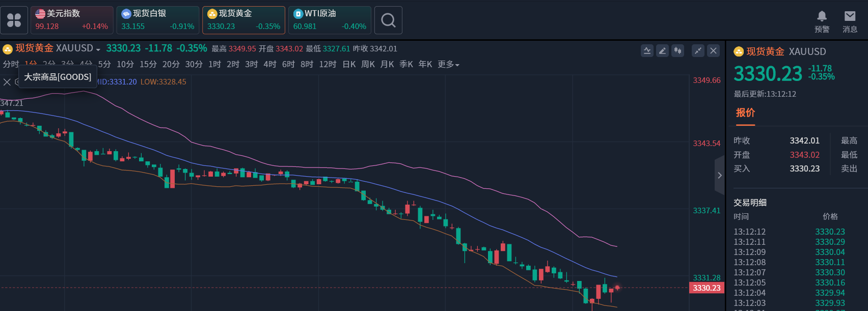The image size is (868, 311).
Task: Click the 大宗商品[GOODS] tooltip label
Action: [x=58, y=77]
